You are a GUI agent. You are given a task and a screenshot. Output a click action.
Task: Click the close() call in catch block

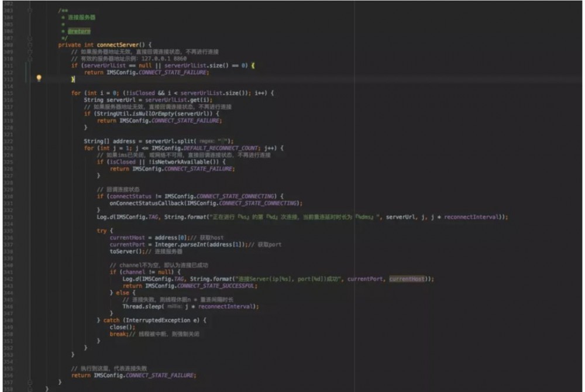point(121,327)
